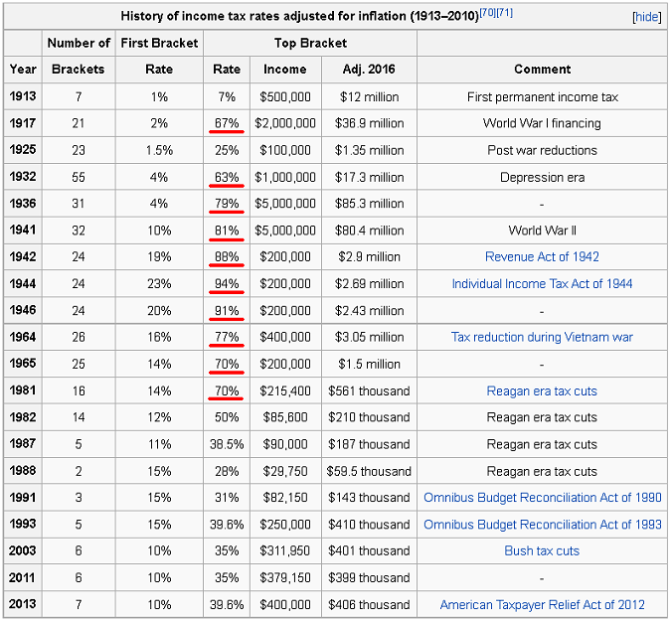Screen dimensions: 672x621
Task: Click the 55 brackets cell
Action: click(x=79, y=177)
